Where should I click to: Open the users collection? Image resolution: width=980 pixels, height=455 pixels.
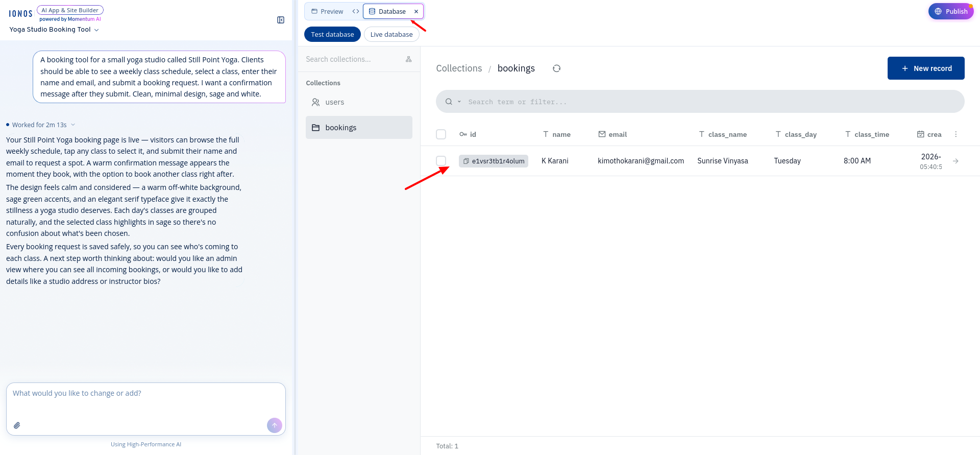pyautogui.click(x=359, y=102)
